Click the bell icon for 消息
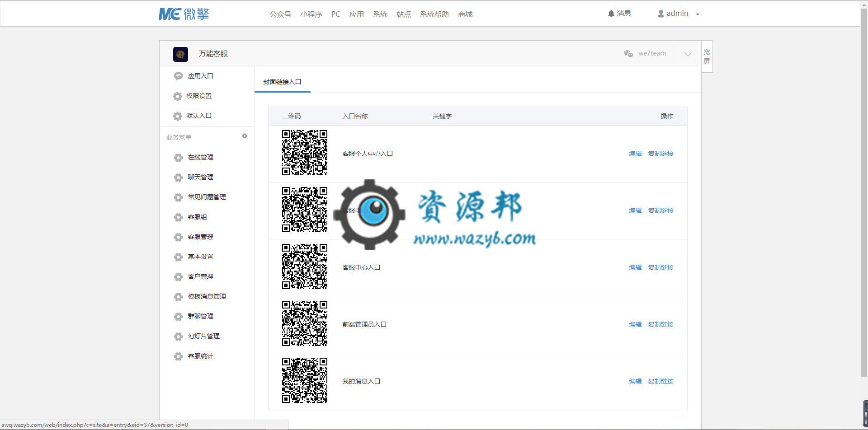 click(x=611, y=14)
